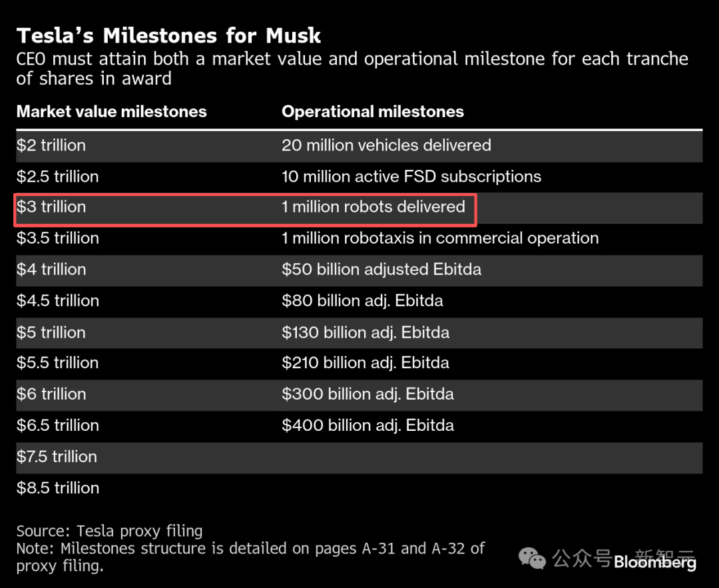Click "$50 billion adjusted Ebitda" cell
The height and width of the screenshot is (588, 719).
coord(381,269)
